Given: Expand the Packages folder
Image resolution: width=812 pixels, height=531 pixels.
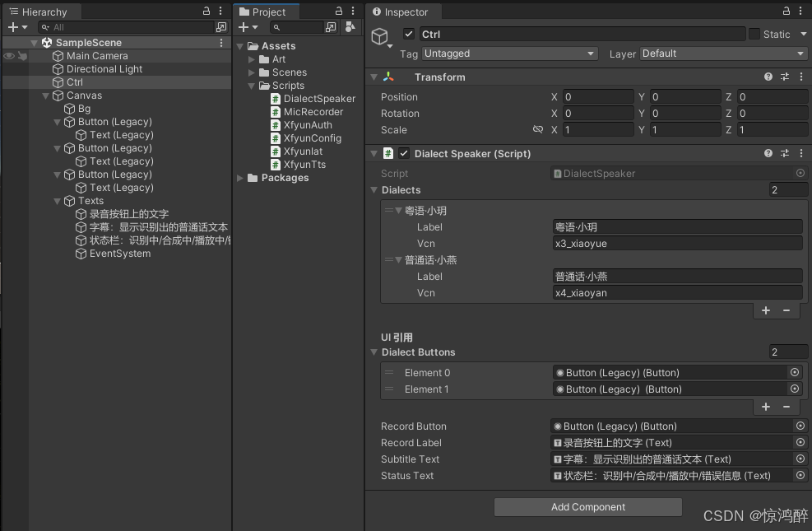Looking at the screenshot, I should pos(240,178).
